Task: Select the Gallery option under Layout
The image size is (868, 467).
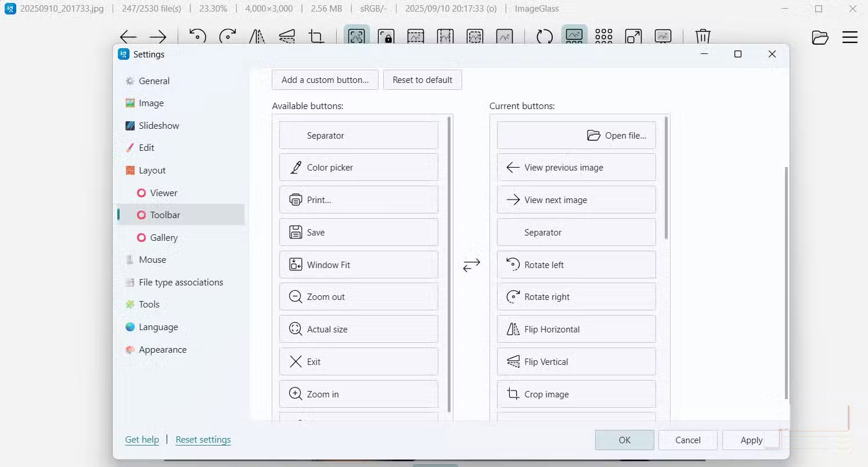Action: 163,237
